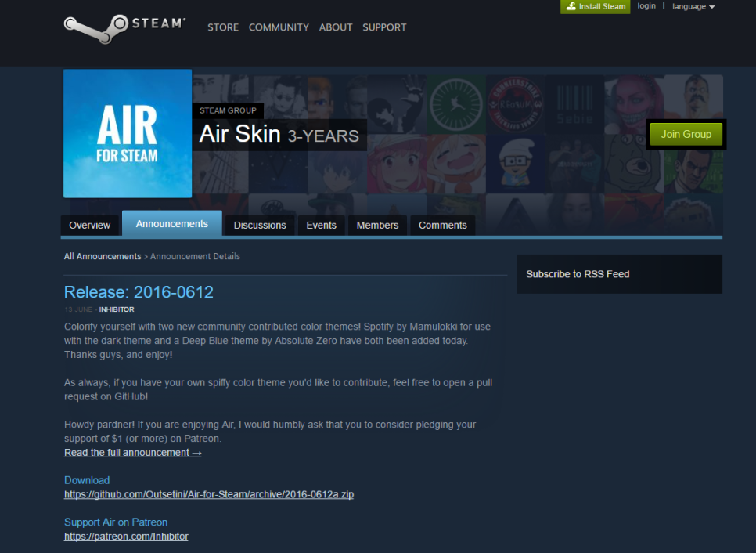Viewport: 756px width, 553px height.
Task: Click the green clock member avatar
Action: pos(455,105)
